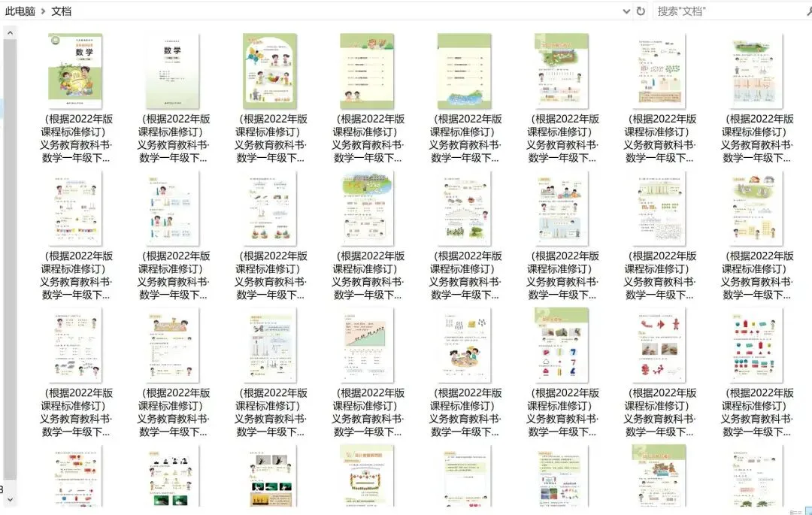Select the 文档 breadcrumb segment
This screenshot has width=812, height=515.
[61, 11]
